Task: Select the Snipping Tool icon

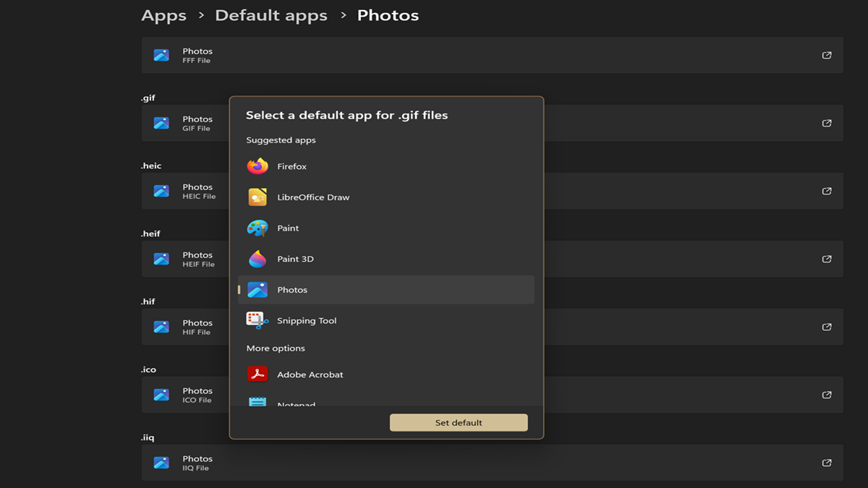Action: pos(258,320)
